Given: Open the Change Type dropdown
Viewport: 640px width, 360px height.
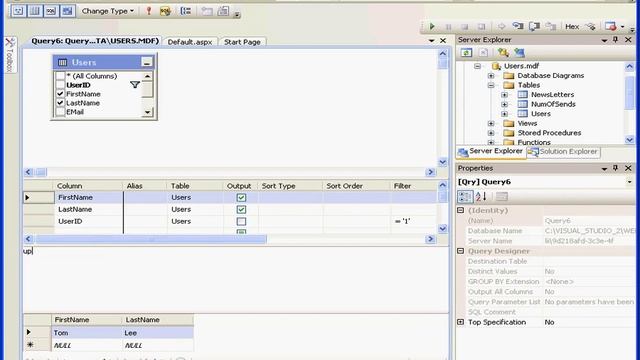Looking at the screenshot, I should click(108, 11).
